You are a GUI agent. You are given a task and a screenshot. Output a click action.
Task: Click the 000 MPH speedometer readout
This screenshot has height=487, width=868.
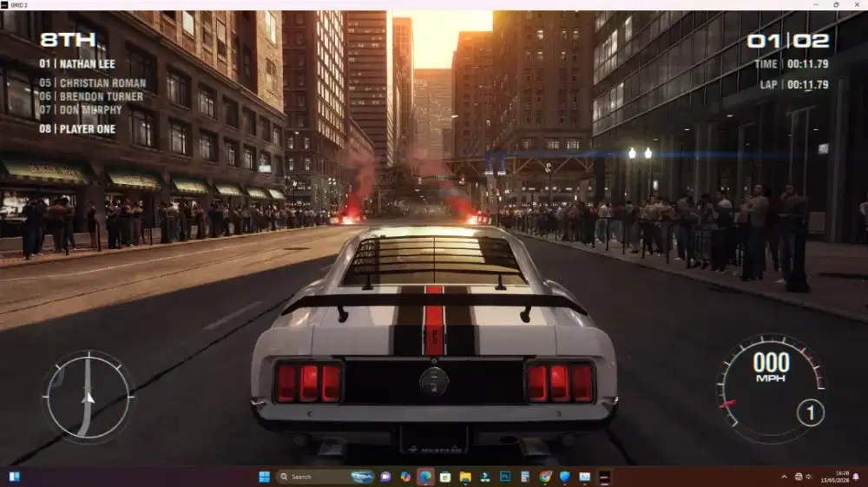coord(771,367)
